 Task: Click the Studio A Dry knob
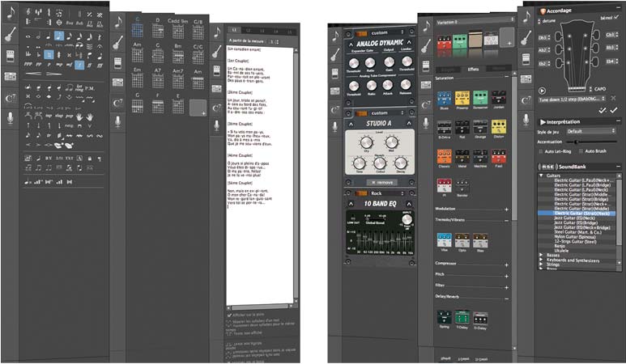point(366,142)
